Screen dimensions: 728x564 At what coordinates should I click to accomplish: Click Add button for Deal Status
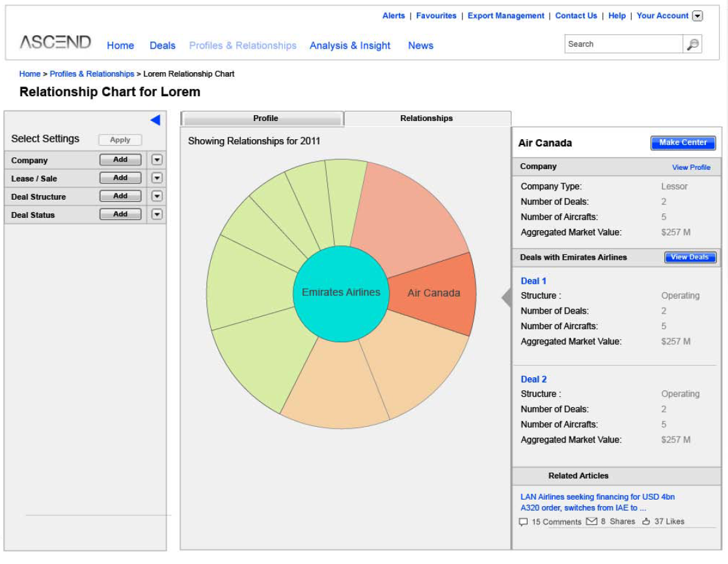[x=120, y=214]
